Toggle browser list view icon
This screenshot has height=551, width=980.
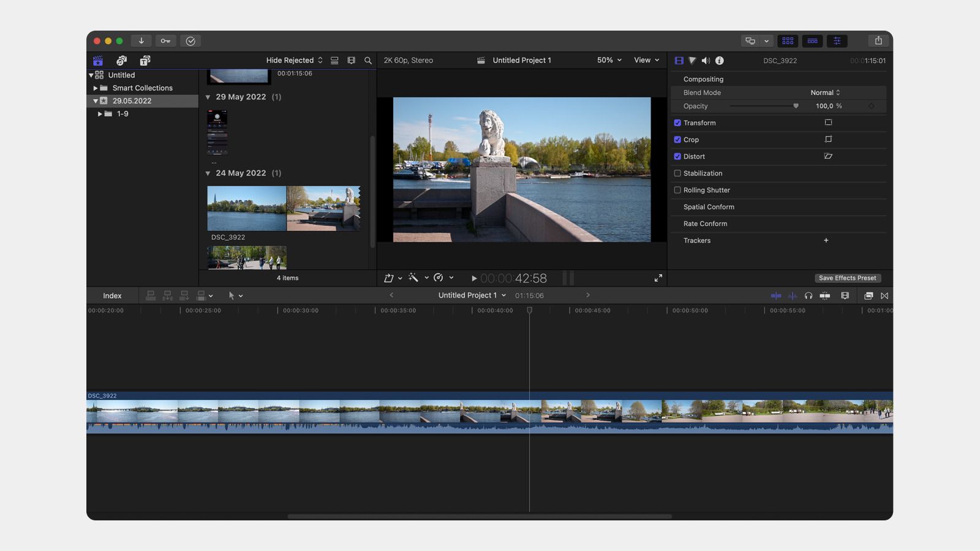pos(334,61)
